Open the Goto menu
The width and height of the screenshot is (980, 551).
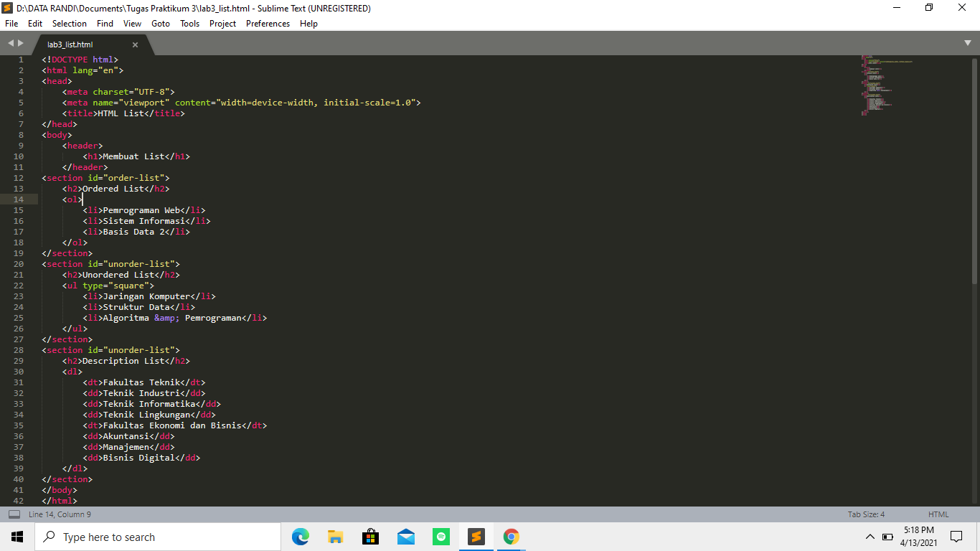coord(161,23)
